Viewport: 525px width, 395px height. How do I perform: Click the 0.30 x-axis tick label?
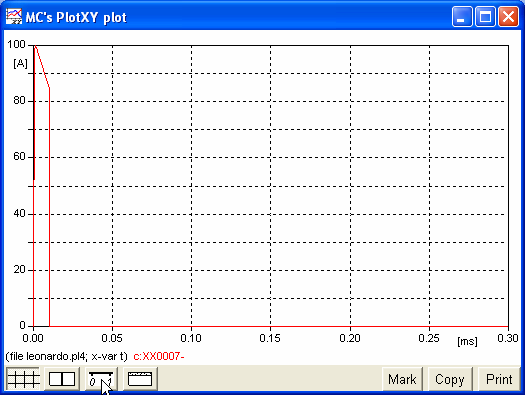click(x=508, y=338)
